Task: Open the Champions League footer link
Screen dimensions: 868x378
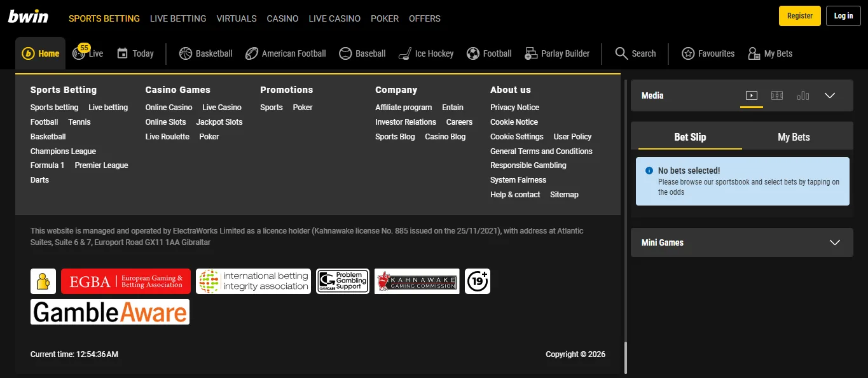Action: click(63, 151)
